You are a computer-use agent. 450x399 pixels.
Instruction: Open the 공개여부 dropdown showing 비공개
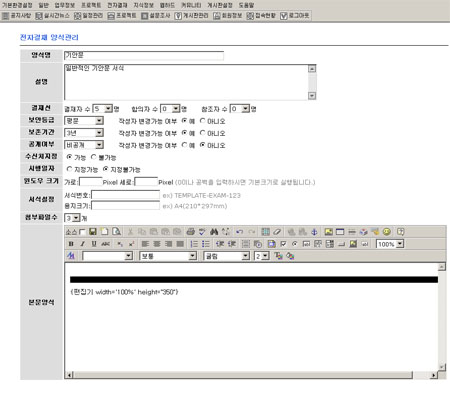pyautogui.click(x=84, y=145)
